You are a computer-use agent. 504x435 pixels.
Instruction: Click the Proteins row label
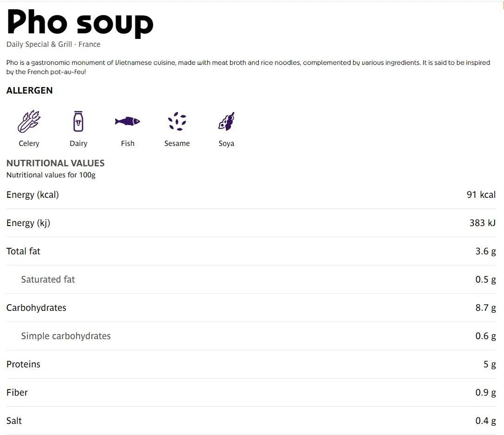23,365
